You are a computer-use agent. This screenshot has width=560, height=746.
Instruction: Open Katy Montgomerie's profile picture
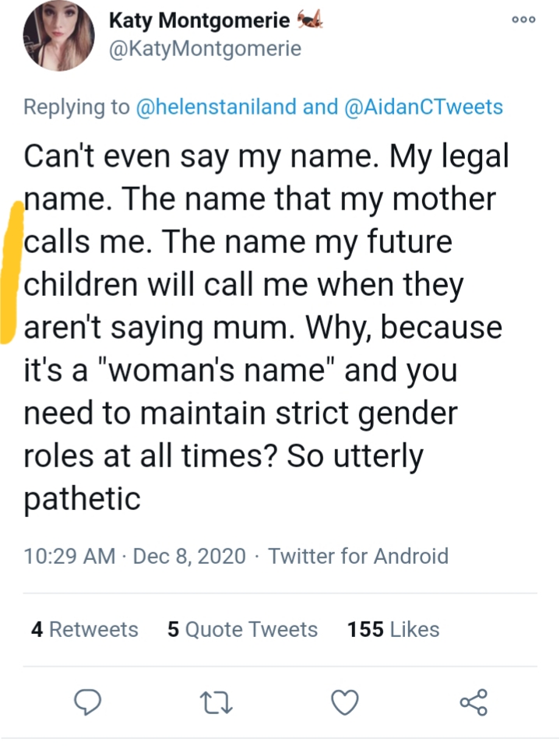coord(58,35)
